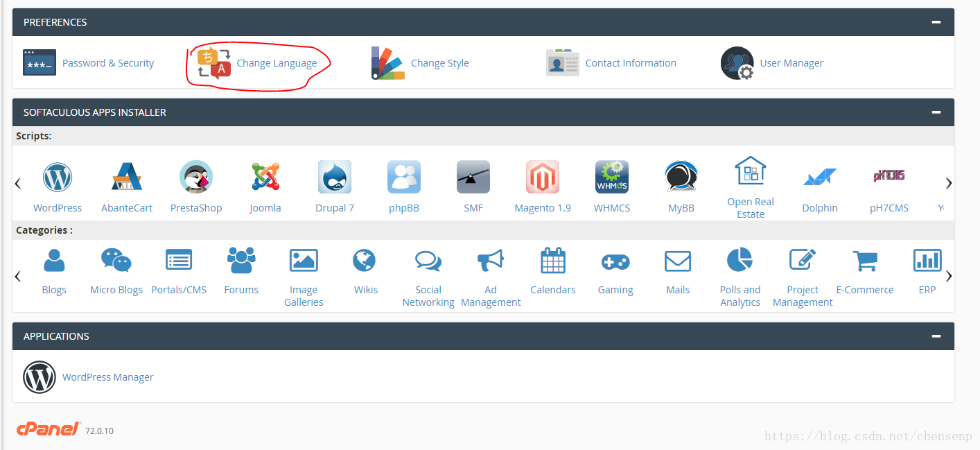Open the Mails envelope icon
This screenshot has width=980, height=450.
tap(678, 261)
